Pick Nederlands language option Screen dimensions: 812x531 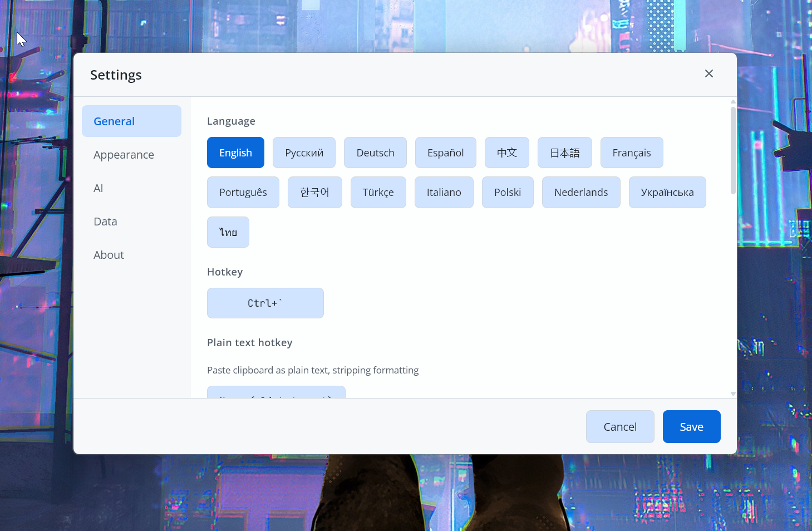pos(581,192)
